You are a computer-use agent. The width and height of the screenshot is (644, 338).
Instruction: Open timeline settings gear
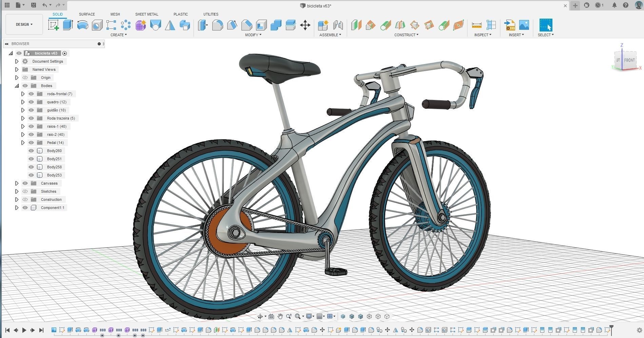(639, 330)
